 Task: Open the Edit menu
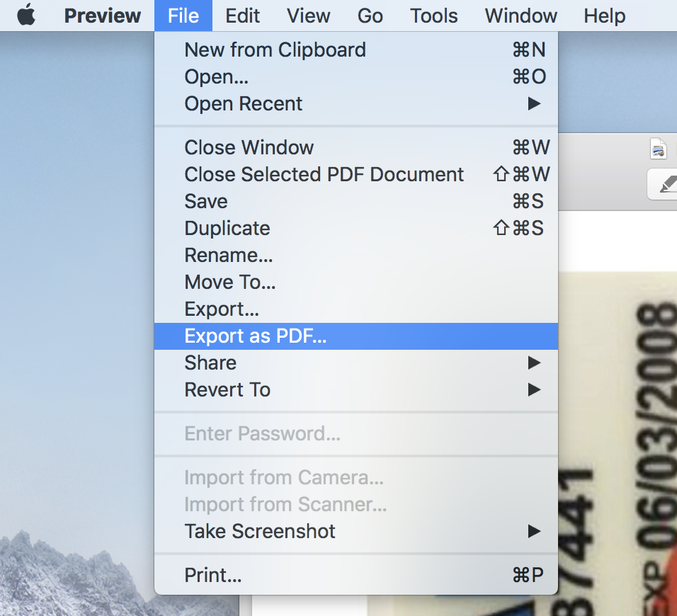tap(243, 16)
